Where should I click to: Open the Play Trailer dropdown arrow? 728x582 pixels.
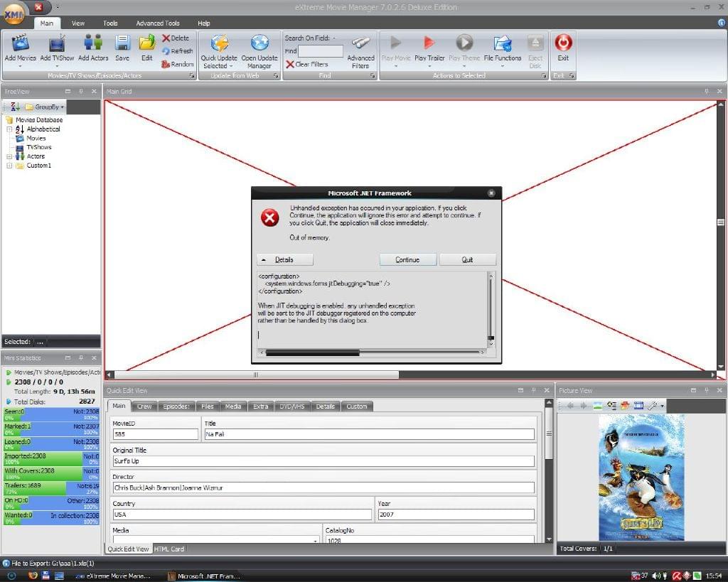[x=429, y=66]
